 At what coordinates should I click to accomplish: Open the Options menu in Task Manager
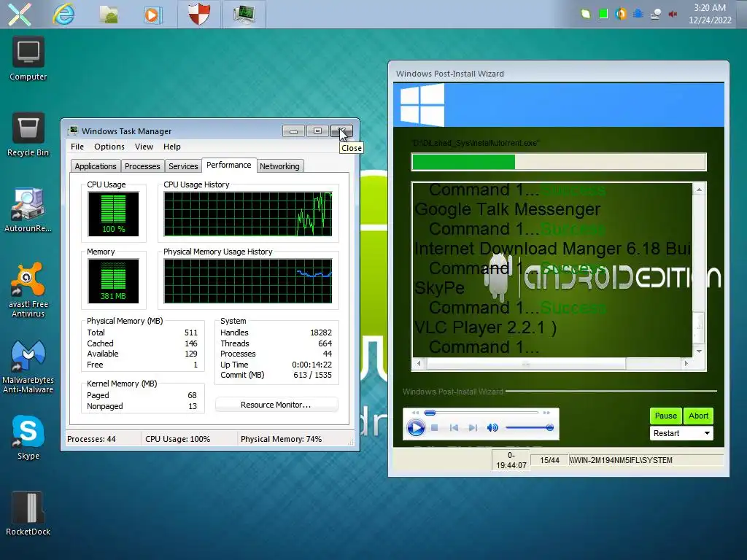[x=109, y=147]
